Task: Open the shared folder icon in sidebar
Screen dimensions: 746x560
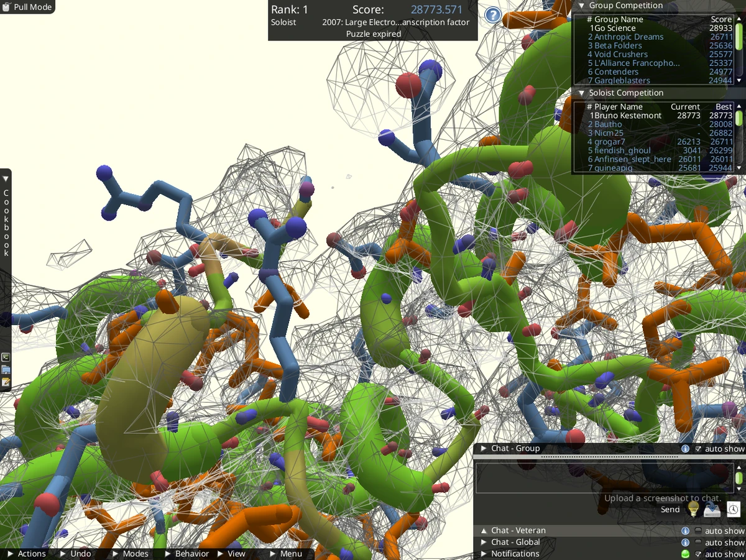Action: click(x=6, y=370)
